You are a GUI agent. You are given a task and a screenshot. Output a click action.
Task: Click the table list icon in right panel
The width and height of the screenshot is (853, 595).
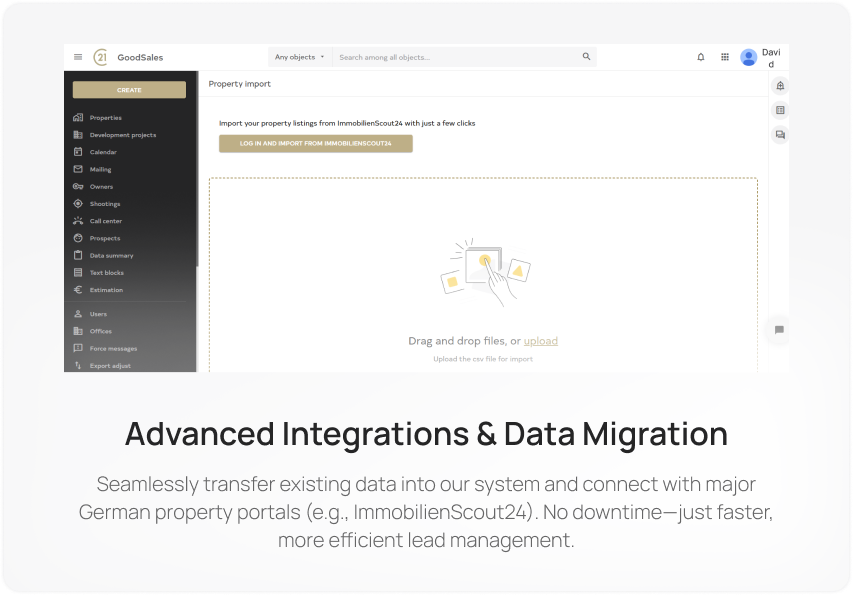[x=780, y=110]
